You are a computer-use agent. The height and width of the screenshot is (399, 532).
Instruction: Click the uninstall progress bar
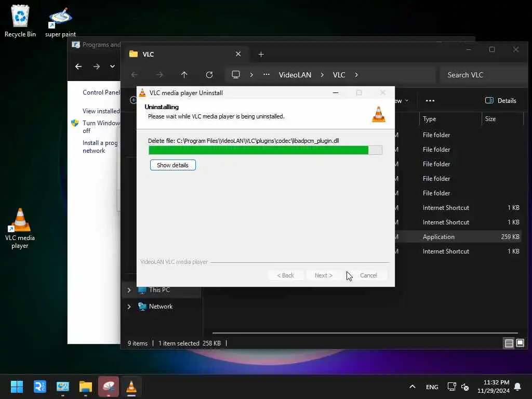(x=265, y=150)
